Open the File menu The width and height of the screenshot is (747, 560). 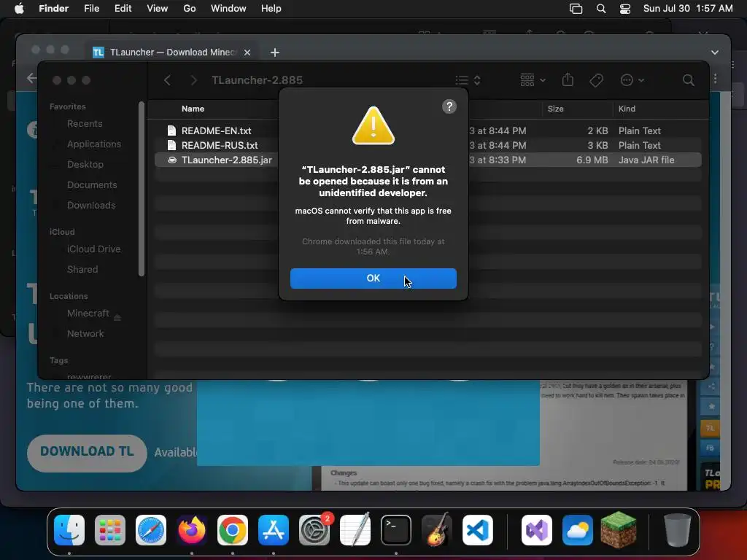(91, 9)
